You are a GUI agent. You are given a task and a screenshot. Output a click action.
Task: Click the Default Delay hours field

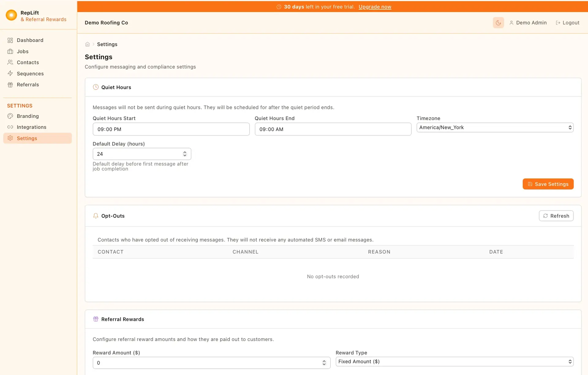coord(142,154)
